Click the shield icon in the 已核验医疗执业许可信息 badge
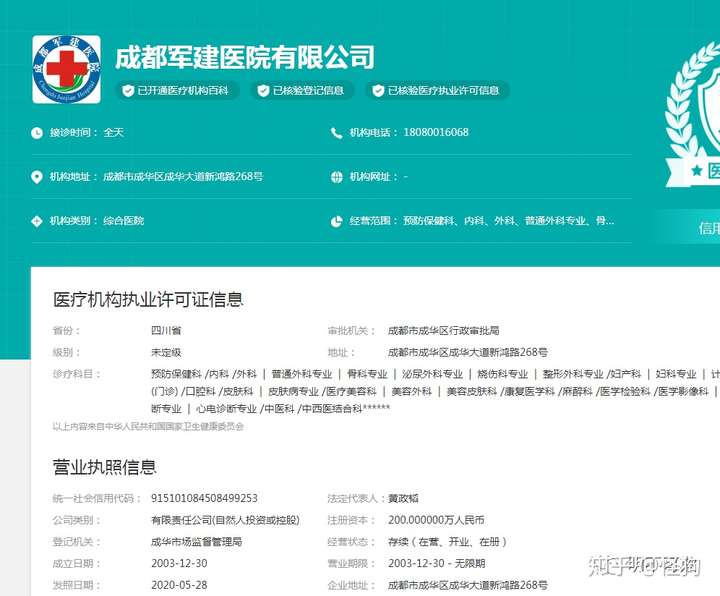This screenshot has height=596, width=720. click(x=378, y=90)
